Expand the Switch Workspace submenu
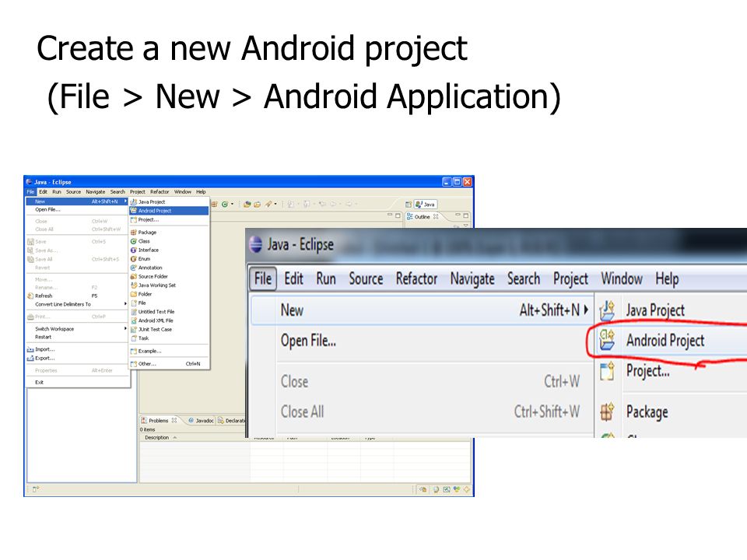 tap(77, 328)
